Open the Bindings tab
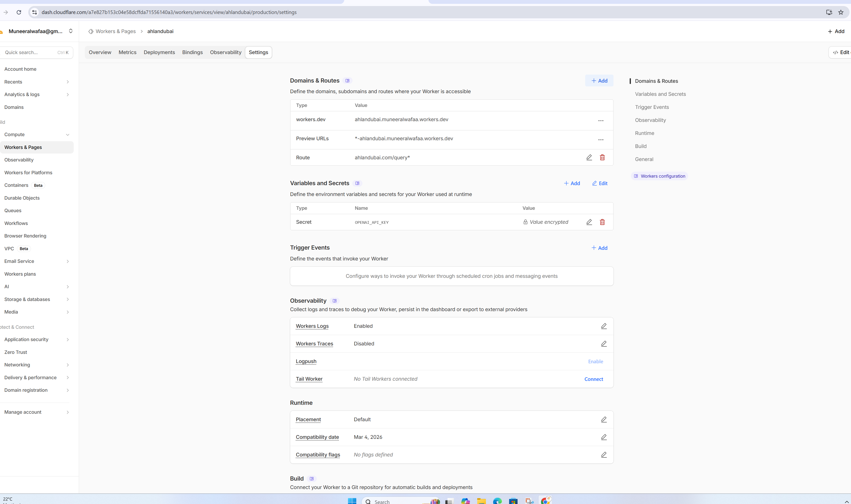The image size is (851, 504). click(x=192, y=52)
